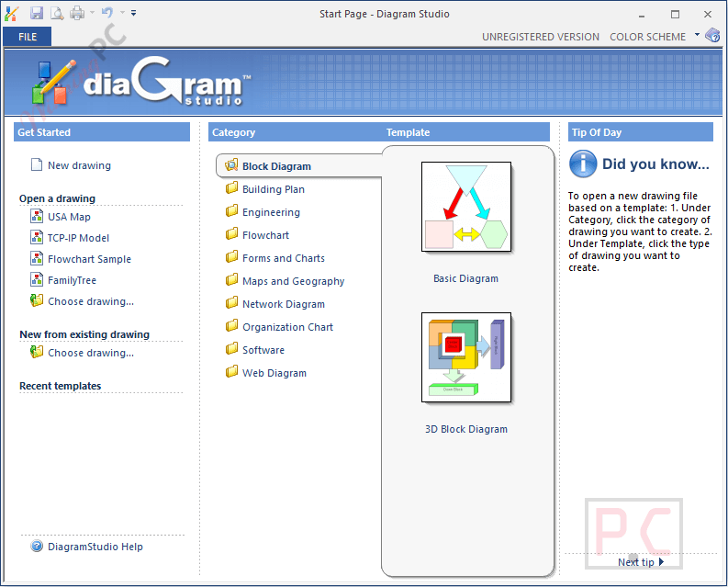Show the Next tip
Image resolution: width=728 pixels, height=587 pixels.
point(641,562)
